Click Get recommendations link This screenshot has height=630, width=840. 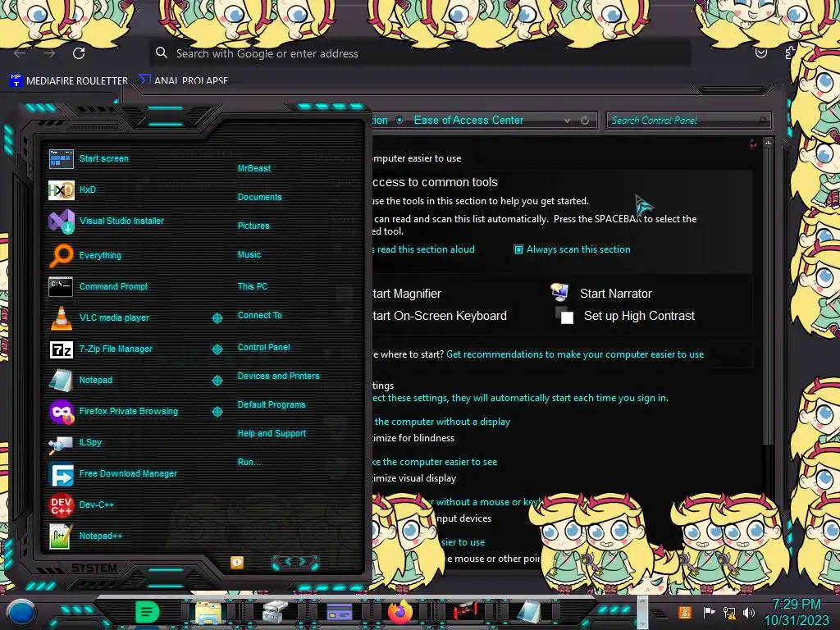coord(575,354)
